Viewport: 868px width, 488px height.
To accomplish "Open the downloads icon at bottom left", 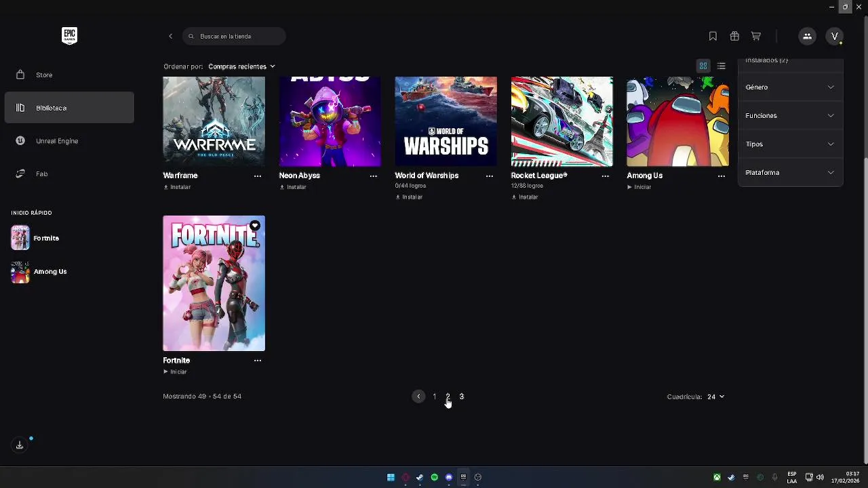I will click(20, 445).
